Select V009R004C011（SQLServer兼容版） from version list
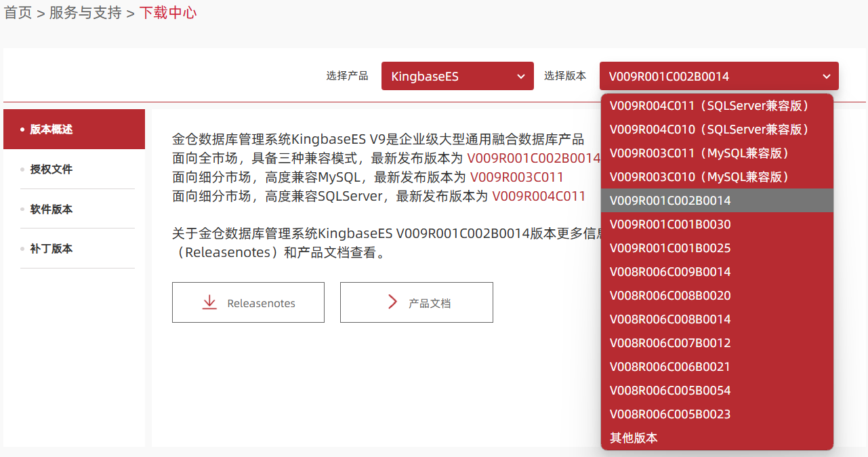Viewport: 868px width, 457px height. [717, 106]
